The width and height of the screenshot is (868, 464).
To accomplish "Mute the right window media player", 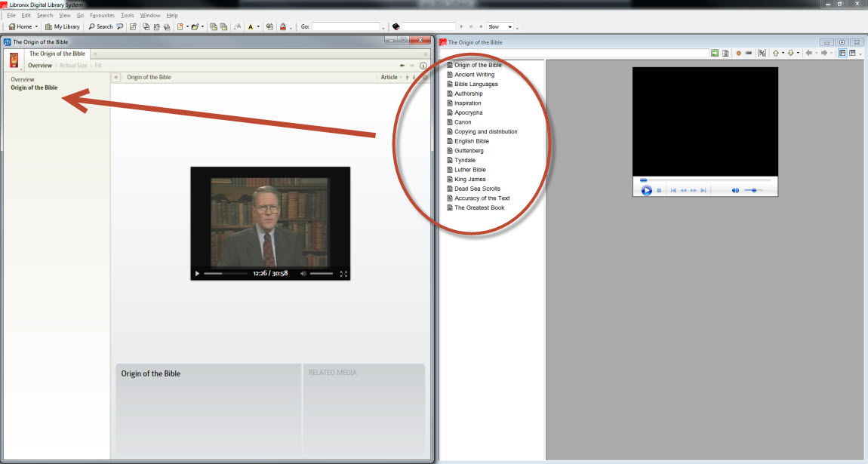I will 735,190.
